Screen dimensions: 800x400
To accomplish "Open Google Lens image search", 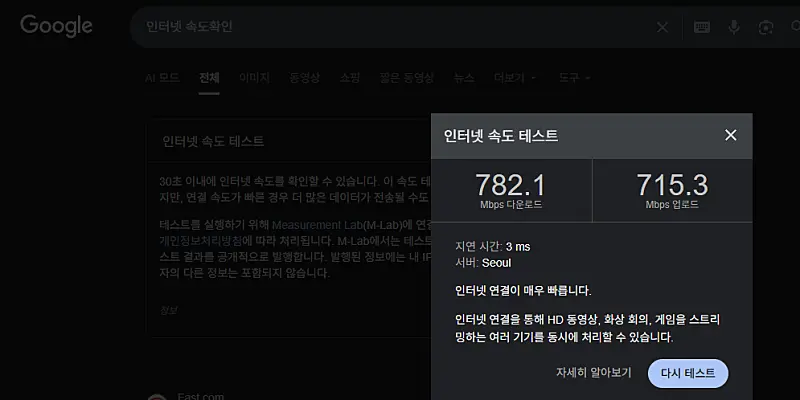I will click(x=766, y=27).
